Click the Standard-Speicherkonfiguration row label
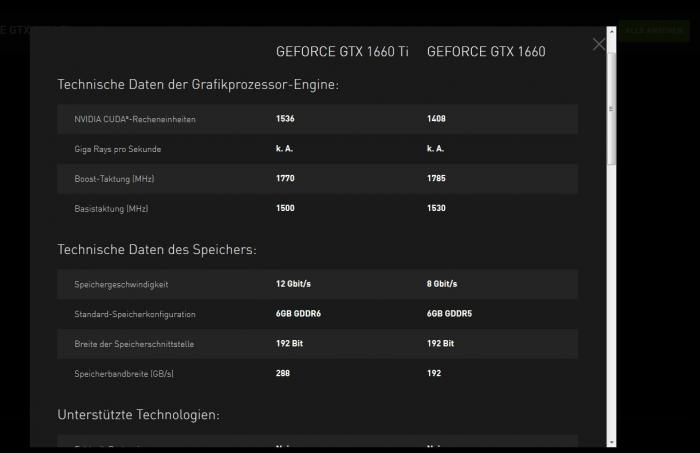The height and width of the screenshot is (453, 700). (x=135, y=314)
